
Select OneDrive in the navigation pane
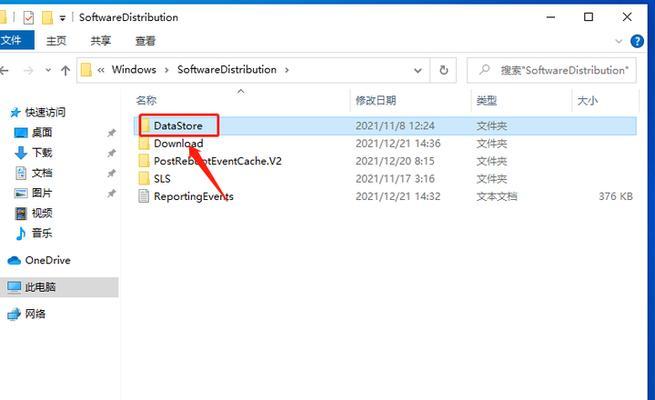47,260
